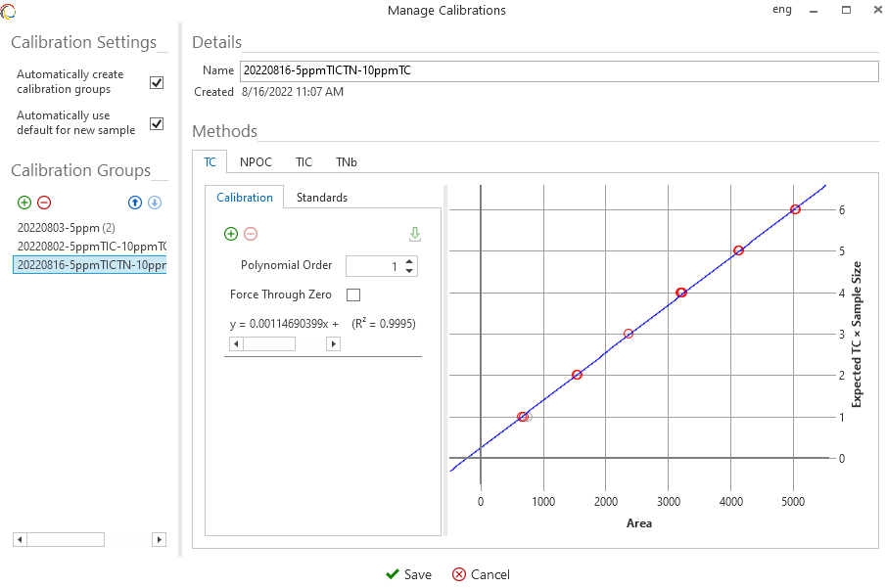
Task: Click the green download arrow icon
Action: click(x=415, y=234)
